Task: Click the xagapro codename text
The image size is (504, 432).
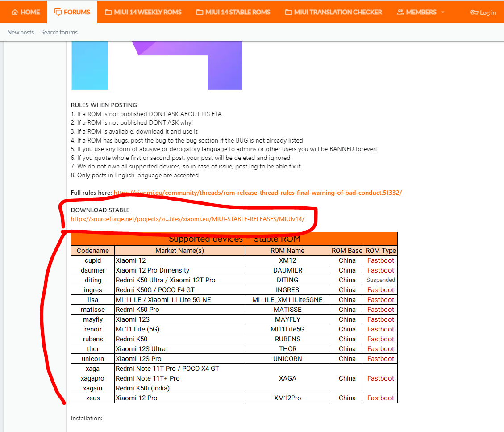Action: (92, 378)
